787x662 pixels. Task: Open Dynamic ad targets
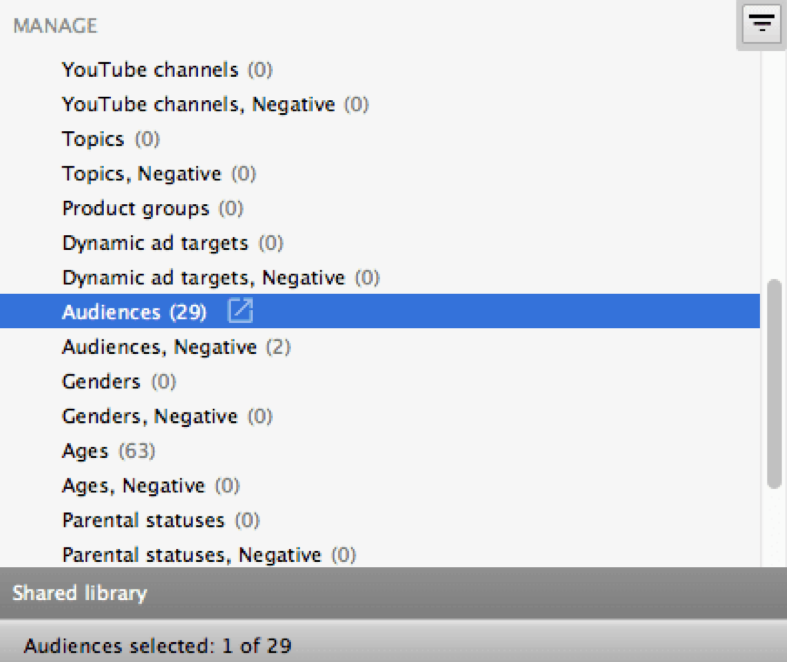point(155,243)
